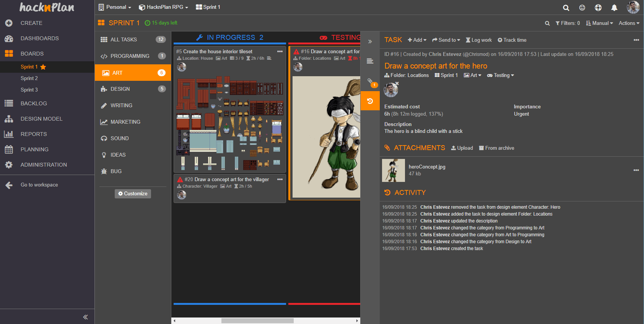The image size is (644, 324).
Task: Open the global search magnifier icon
Action: (566, 8)
